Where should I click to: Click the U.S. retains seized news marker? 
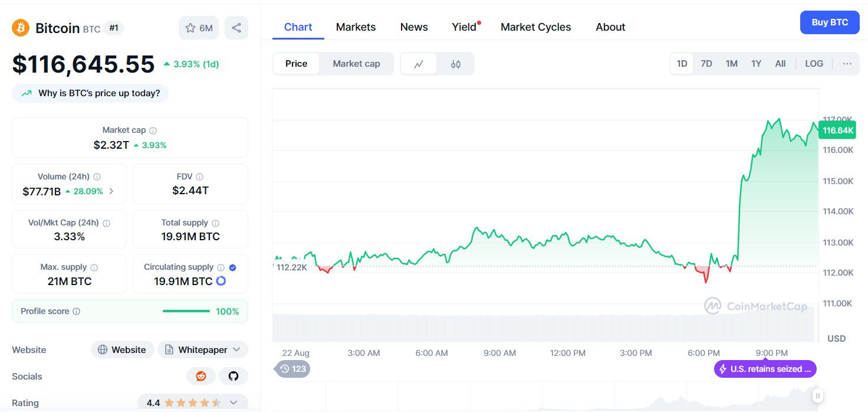(765, 369)
